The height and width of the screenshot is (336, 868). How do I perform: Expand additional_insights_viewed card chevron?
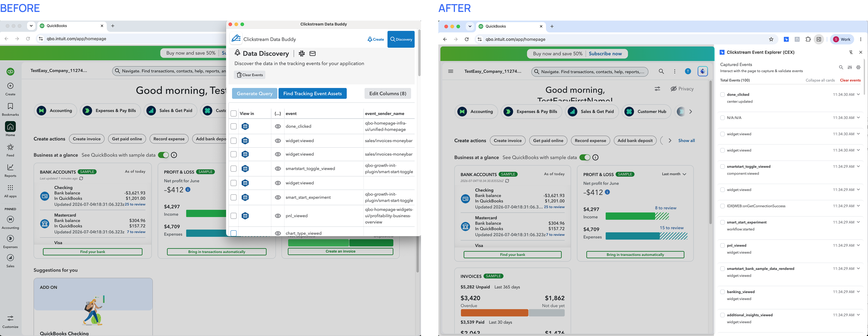[859, 315]
